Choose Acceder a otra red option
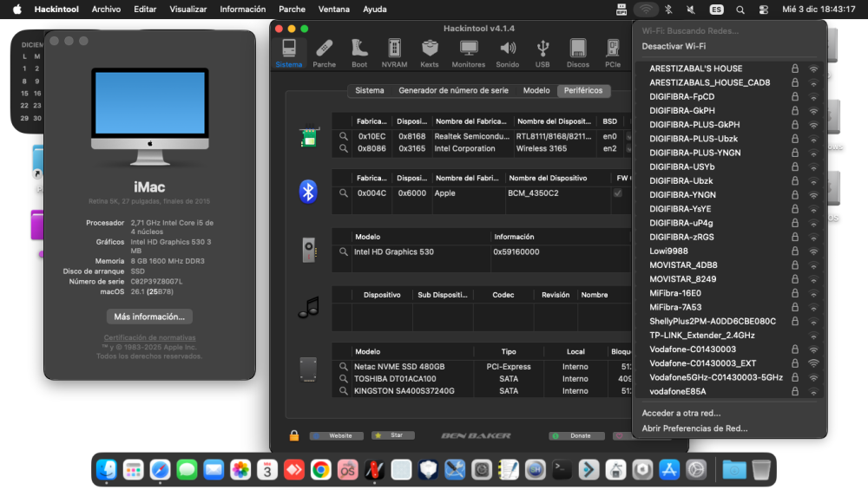 [x=681, y=413]
